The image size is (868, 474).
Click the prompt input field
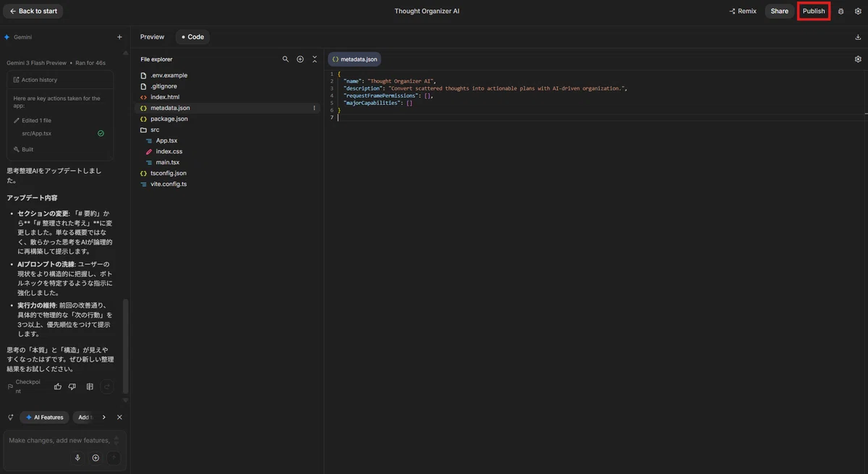[61, 441]
